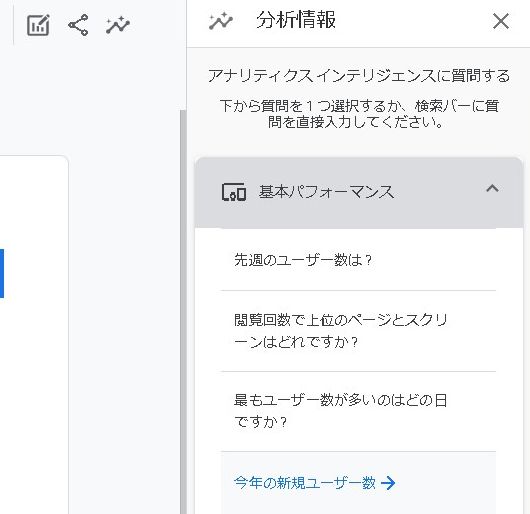Click the 分析情報 panel title
The width and height of the screenshot is (530, 514).
pos(296,20)
